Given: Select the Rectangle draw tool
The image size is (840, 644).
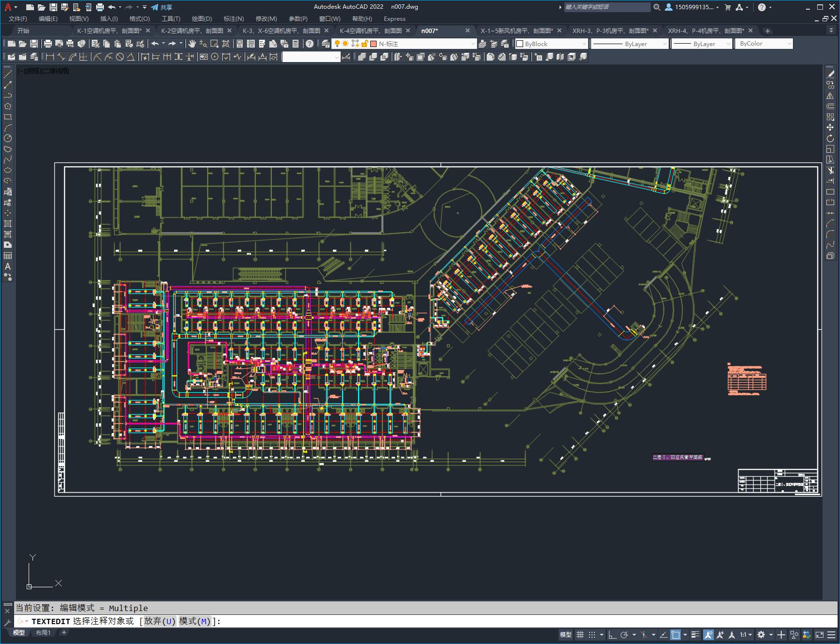Looking at the screenshot, I should 8,117.
